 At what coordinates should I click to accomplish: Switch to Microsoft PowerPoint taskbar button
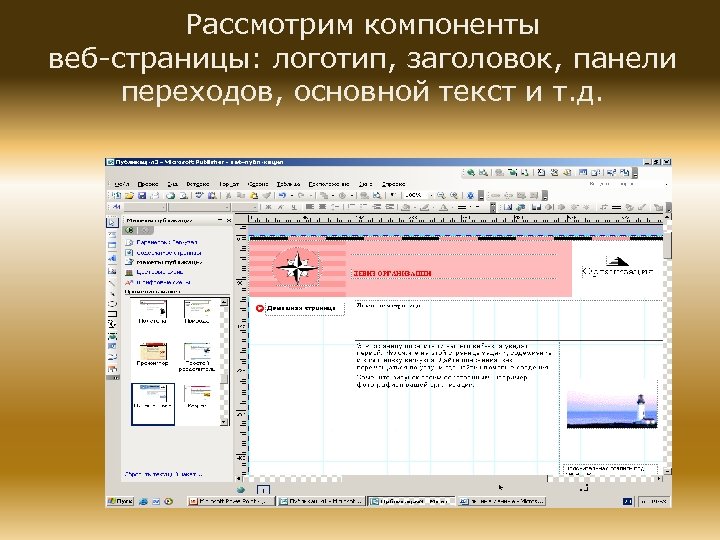231,501
